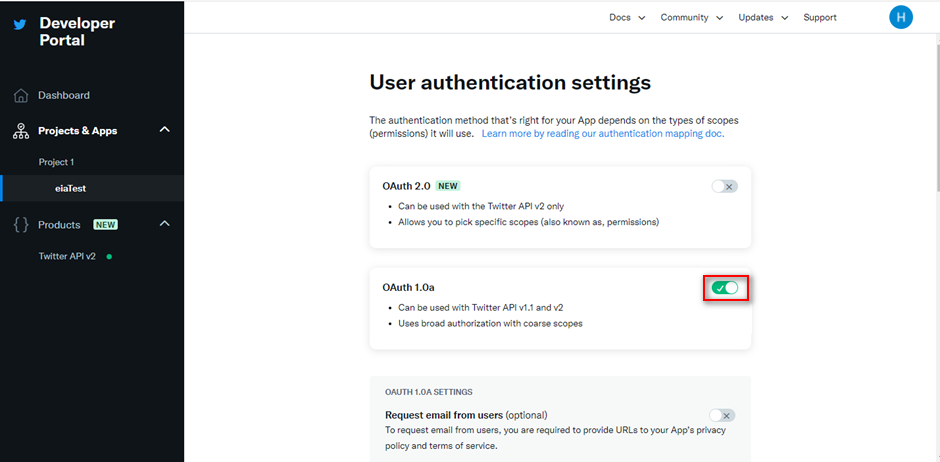Image resolution: width=940 pixels, height=462 pixels.
Task: Open the user avatar H menu
Action: (900, 17)
